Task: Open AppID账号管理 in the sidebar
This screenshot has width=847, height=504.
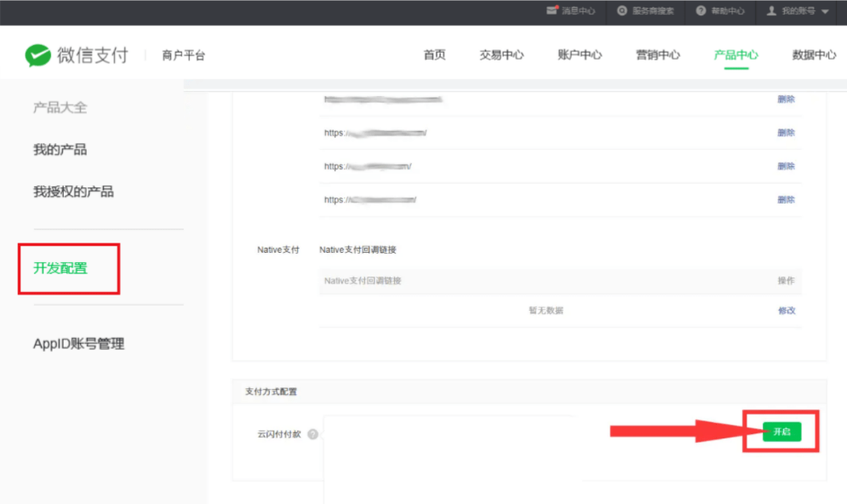Action: (x=78, y=344)
